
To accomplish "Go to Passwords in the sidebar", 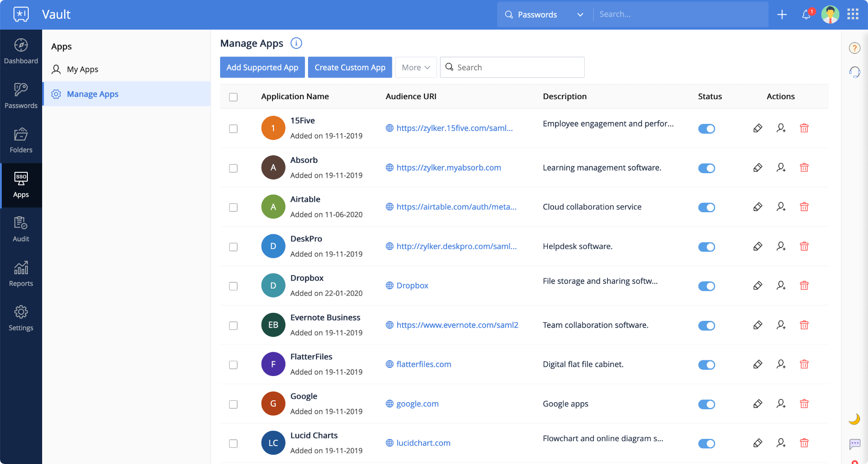I will [21, 96].
